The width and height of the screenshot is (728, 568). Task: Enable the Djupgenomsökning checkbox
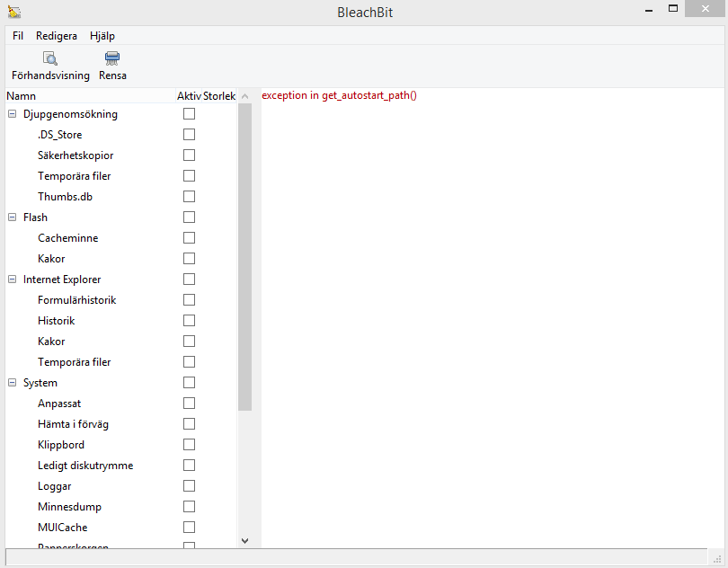[x=189, y=114]
